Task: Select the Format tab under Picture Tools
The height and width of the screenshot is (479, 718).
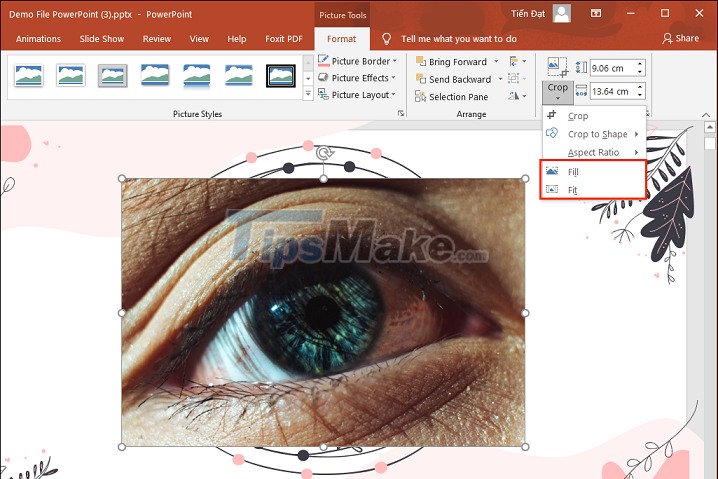Action: (x=342, y=39)
